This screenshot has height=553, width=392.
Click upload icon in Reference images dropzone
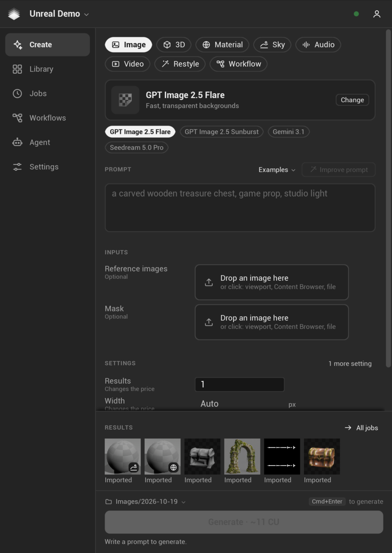pos(209,283)
